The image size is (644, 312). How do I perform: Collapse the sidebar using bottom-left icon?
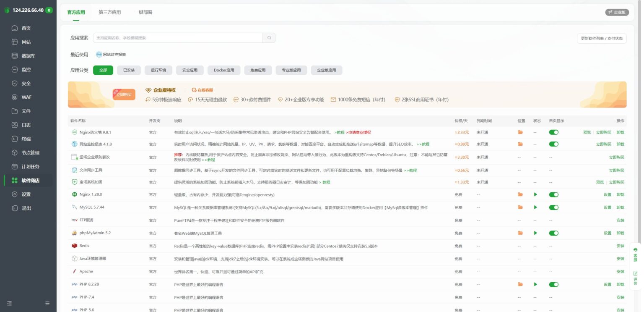coord(9,303)
